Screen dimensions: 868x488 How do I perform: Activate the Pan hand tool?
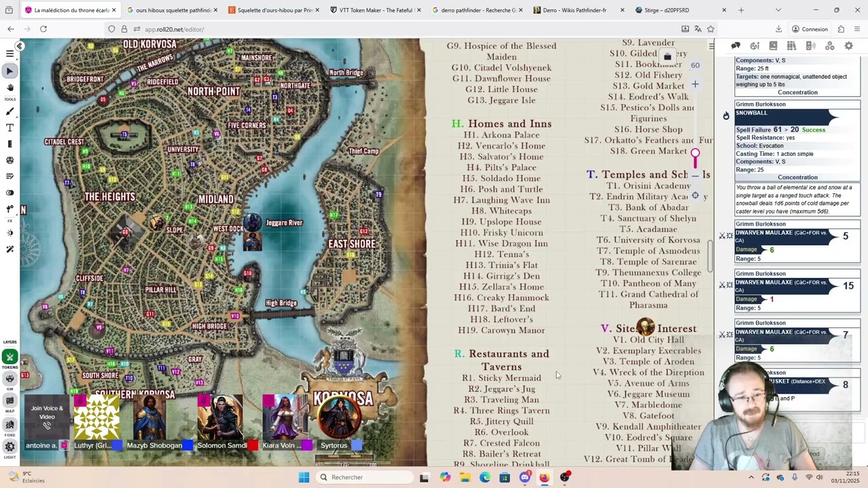coord(9,87)
